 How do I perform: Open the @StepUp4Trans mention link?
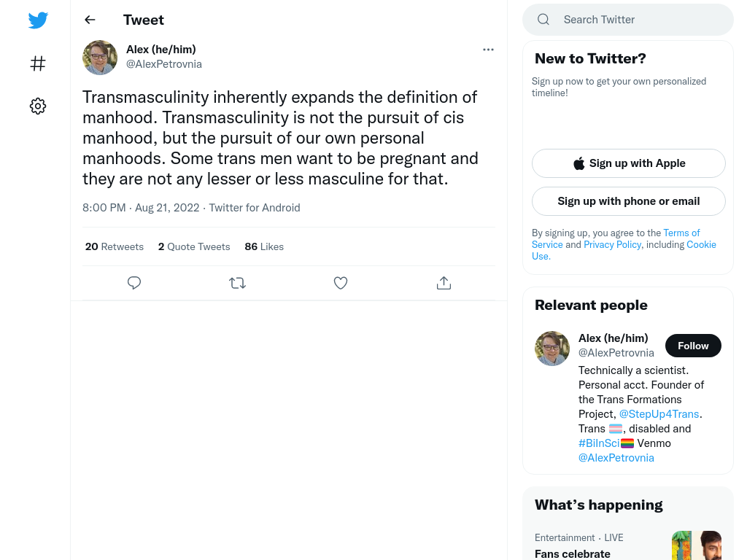pos(659,414)
